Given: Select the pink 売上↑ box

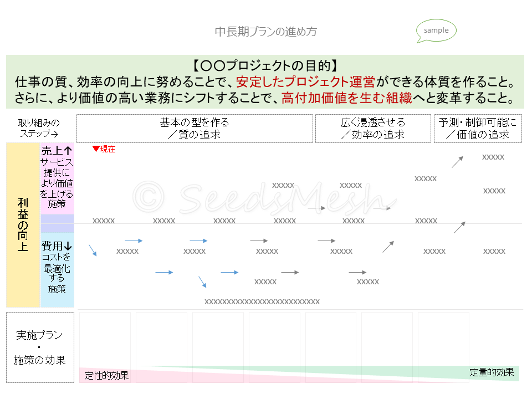Looking at the screenshot, I should click(x=57, y=178).
